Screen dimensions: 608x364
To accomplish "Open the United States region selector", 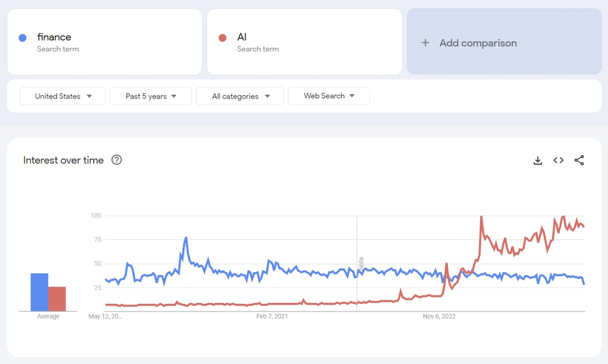I will pos(62,96).
